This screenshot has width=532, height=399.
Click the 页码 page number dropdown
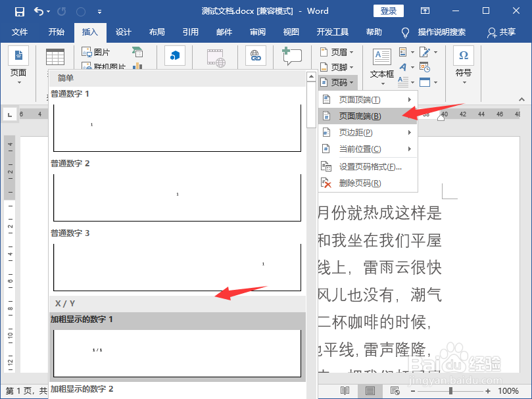[337, 82]
